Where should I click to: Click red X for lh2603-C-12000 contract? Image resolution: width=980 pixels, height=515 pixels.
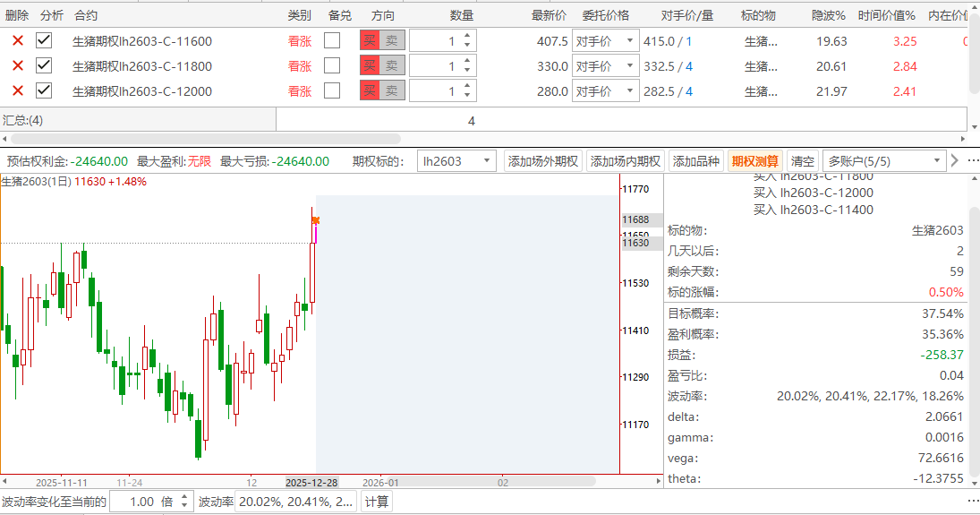tap(17, 91)
